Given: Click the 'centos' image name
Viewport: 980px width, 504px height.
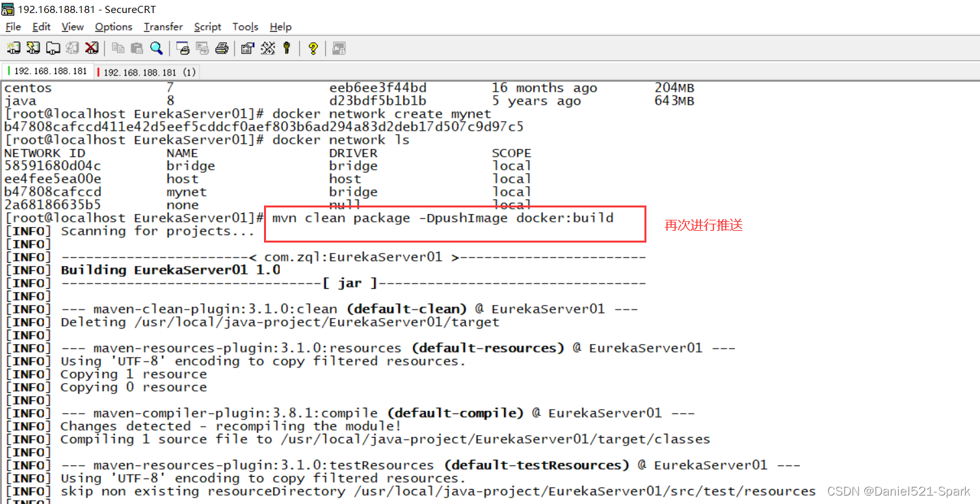Looking at the screenshot, I should point(28,88).
